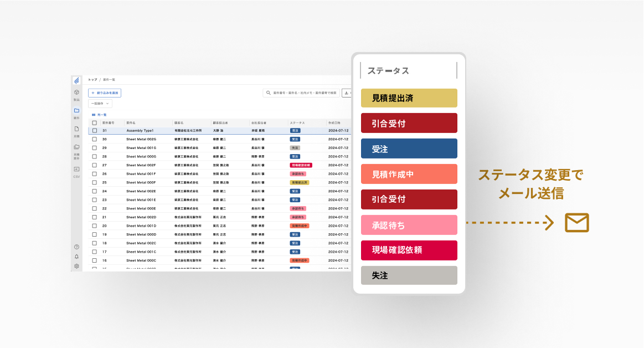Pick the yellow 見積提出済 status swatch

[x=409, y=98]
